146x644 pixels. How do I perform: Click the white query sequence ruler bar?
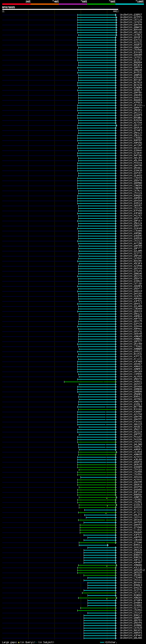60,10
